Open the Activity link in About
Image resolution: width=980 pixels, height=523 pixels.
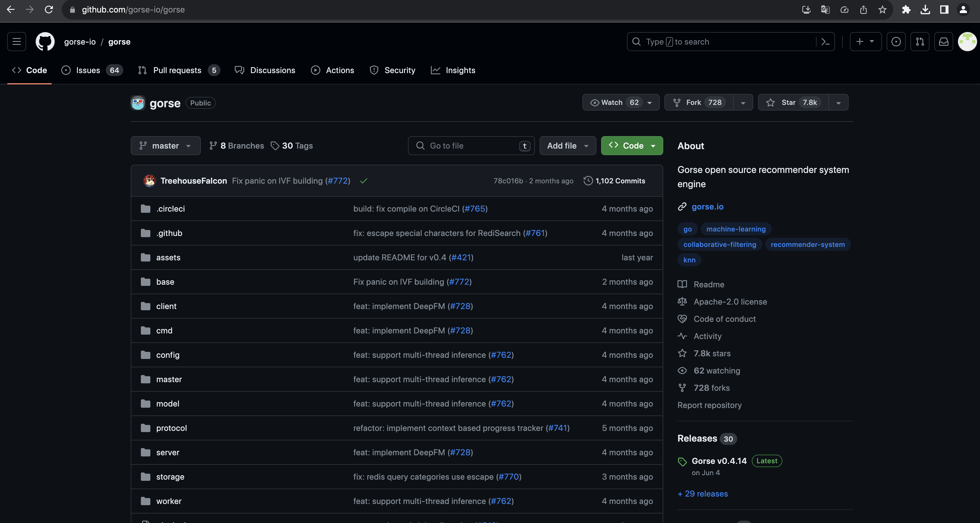(x=707, y=336)
